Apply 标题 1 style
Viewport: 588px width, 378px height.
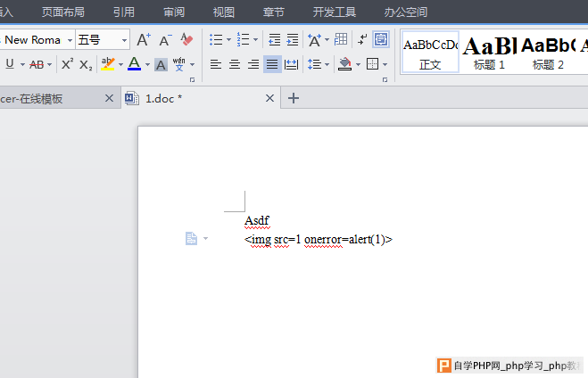point(489,52)
